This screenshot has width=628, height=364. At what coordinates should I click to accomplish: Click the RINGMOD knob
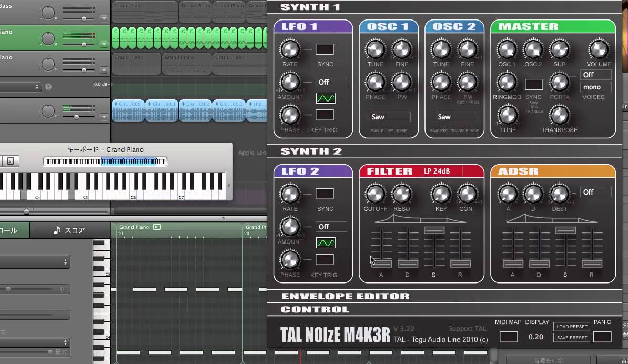click(x=507, y=82)
